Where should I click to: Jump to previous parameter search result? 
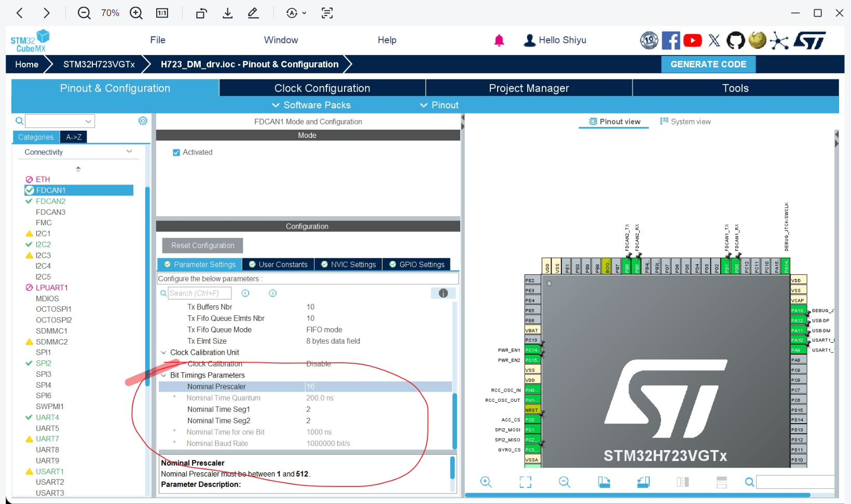245,293
